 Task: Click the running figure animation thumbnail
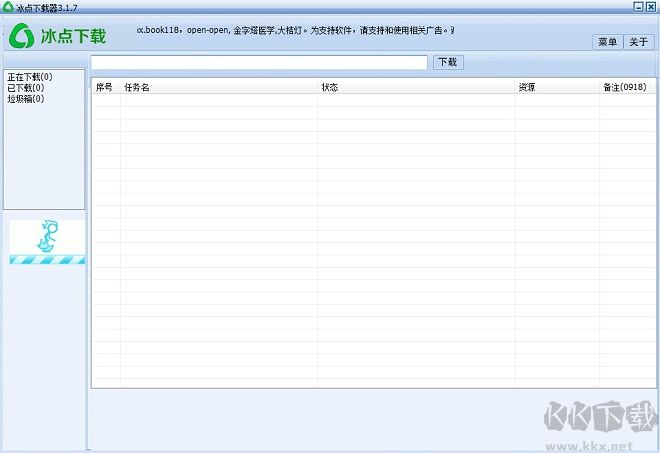[x=47, y=242]
